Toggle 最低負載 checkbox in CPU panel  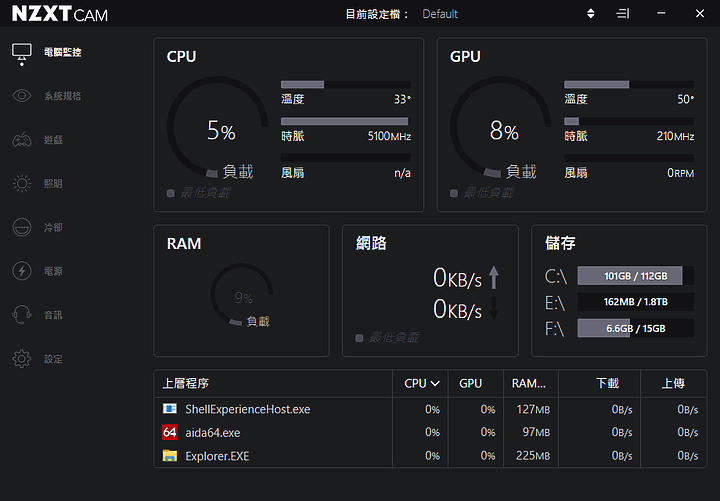171,193
